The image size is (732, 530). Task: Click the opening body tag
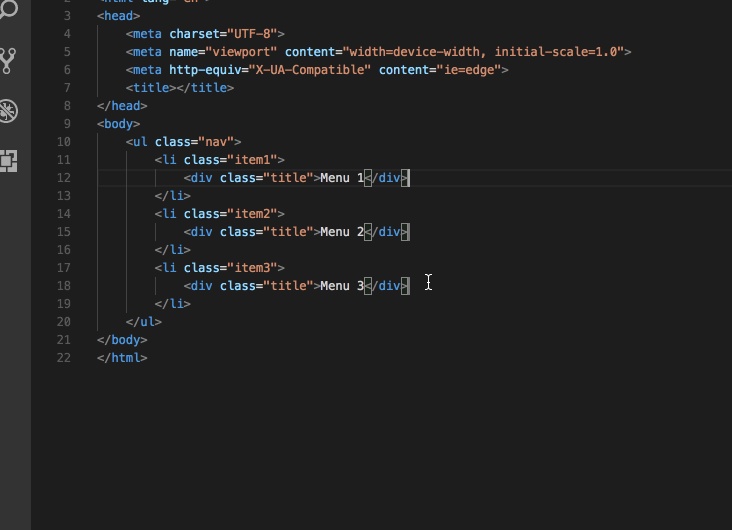(x=119, y=124)
